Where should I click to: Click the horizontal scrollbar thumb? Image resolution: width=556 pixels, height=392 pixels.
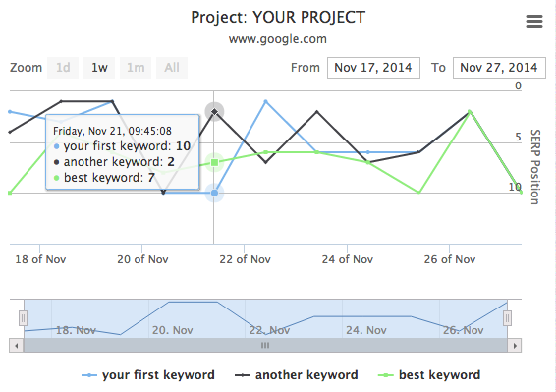click(x=265, y=345)
